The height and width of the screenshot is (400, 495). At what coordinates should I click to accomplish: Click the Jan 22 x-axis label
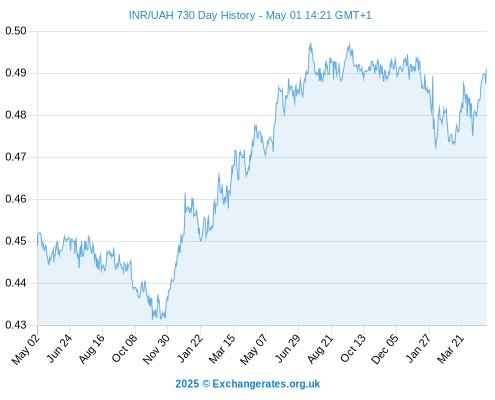tap(189, 349)
